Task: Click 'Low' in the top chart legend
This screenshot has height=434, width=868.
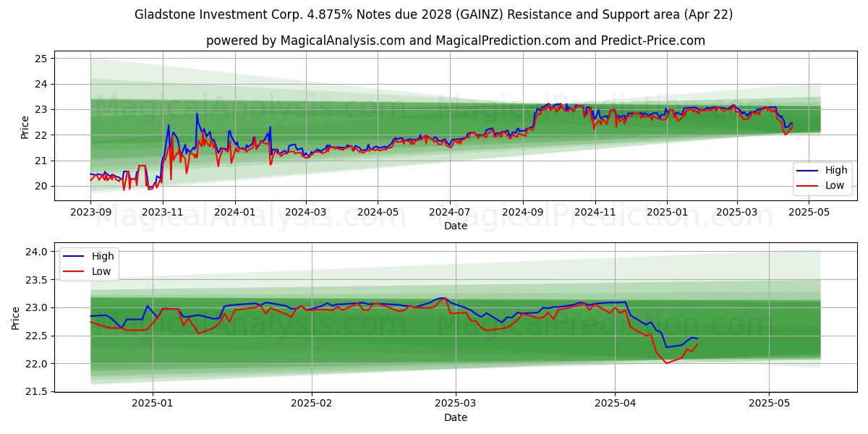Action: click(x=835, y=186)
